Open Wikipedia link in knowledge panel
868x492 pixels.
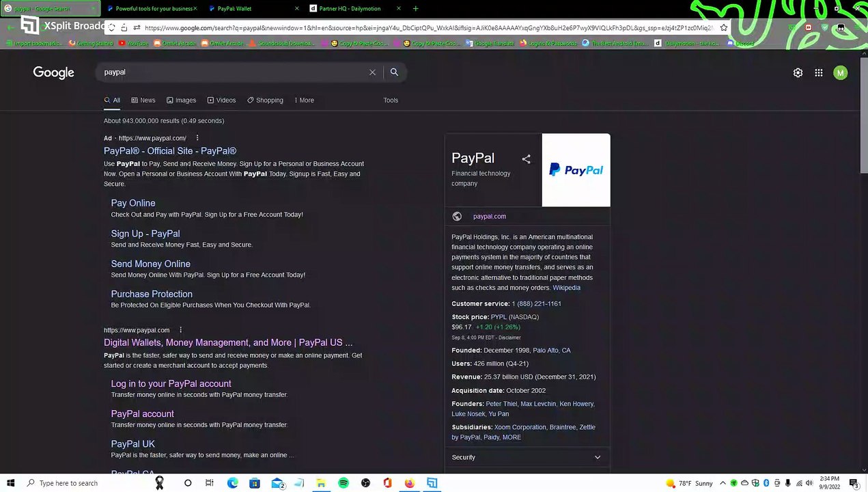pyautogui.click(x=566, y=288)
